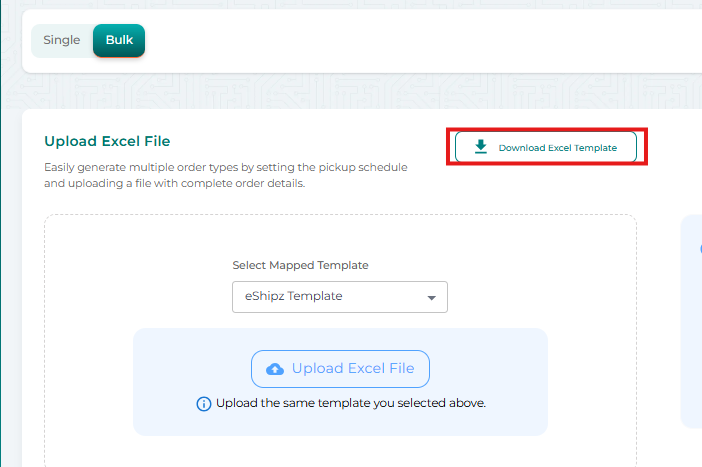Screen dimensions: 702x467
Task: Select the Bulk order mode
Action: (x=119, y=40)
